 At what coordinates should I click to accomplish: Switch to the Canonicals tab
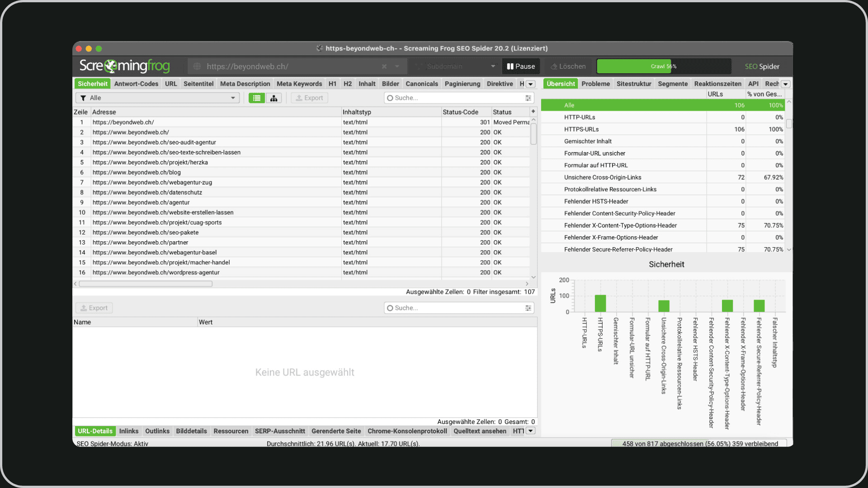point(422,84)
